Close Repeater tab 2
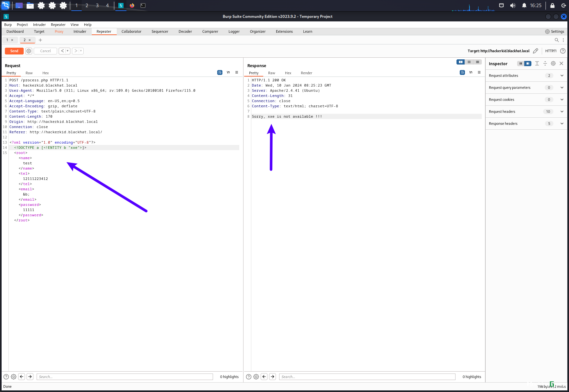 pyautogui.click(x=30, y=40)
